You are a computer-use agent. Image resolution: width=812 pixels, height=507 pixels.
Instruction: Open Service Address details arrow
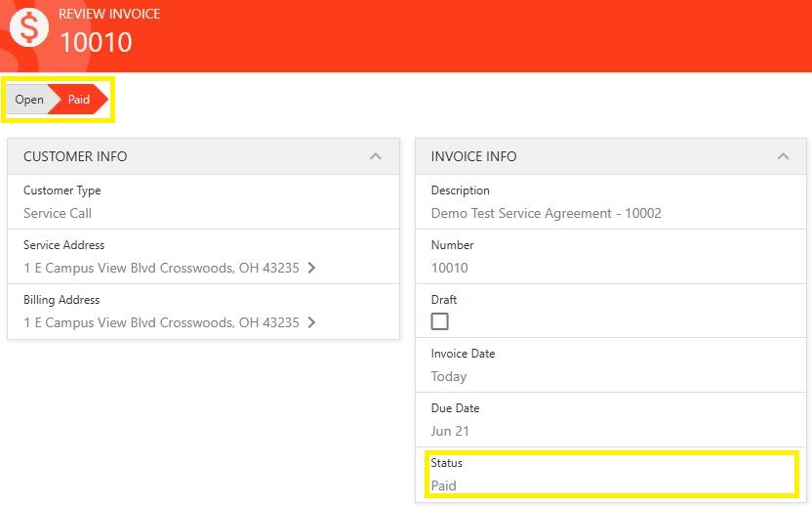tap(311, 268)
